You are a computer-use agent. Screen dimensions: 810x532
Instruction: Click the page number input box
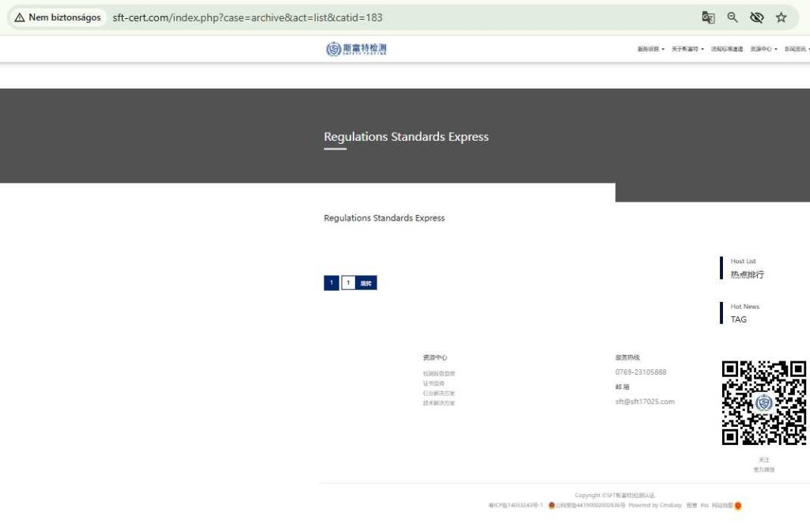tap(348, 283)
